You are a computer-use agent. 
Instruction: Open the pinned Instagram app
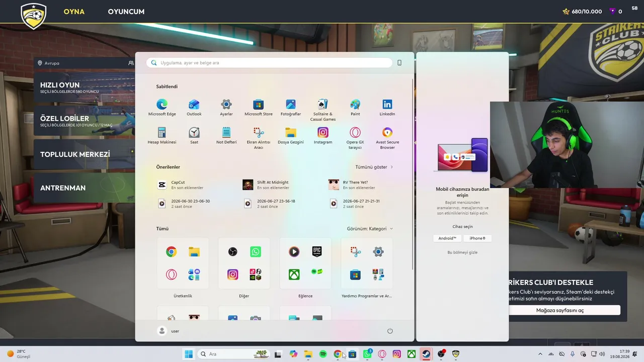pyautogui.click(x=323, y=135)
